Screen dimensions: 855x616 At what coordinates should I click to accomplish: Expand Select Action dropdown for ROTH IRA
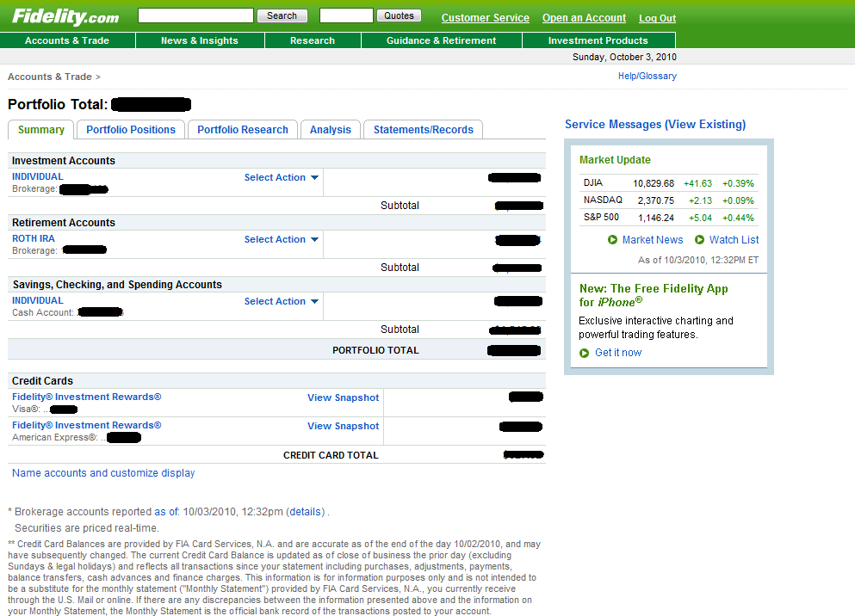click(x=282, y=240)
